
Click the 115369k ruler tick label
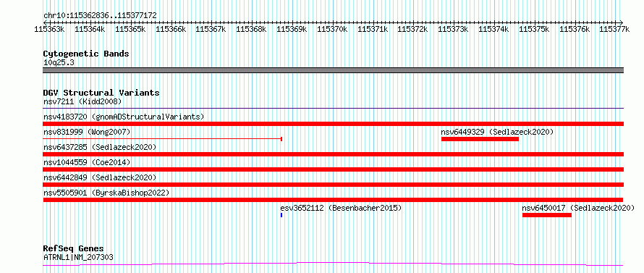(x=292, y=29)
